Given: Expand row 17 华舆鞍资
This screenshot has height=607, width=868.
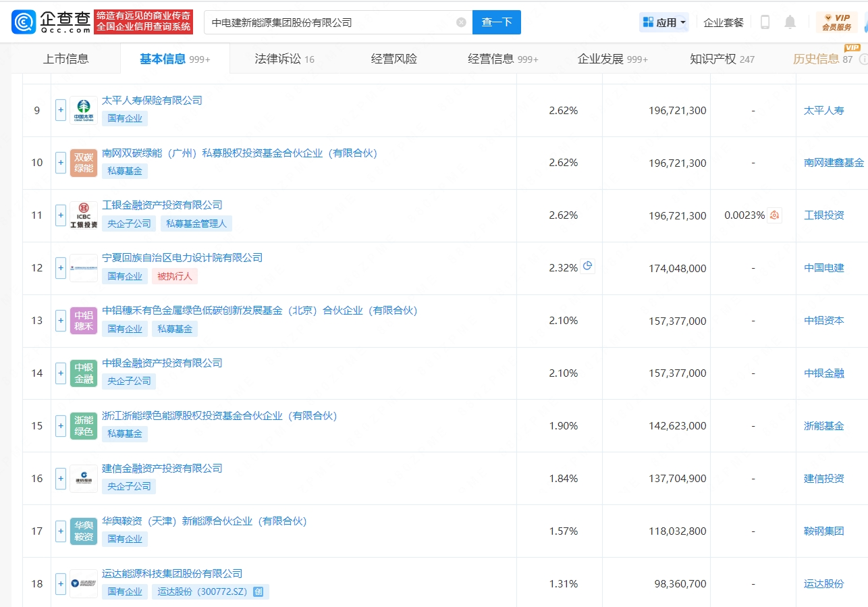Looking at the screenshot, I should 61,531.
